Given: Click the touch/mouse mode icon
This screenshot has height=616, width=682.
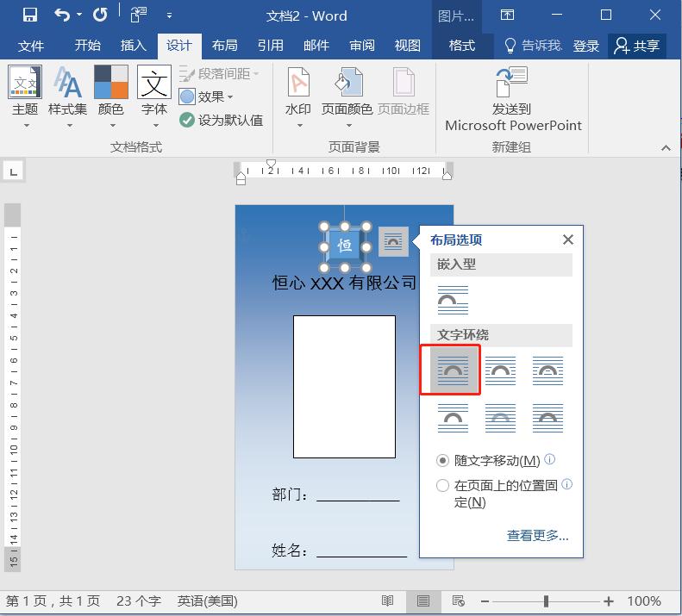Looking at the screenshot, I should (x=138, y=16).
